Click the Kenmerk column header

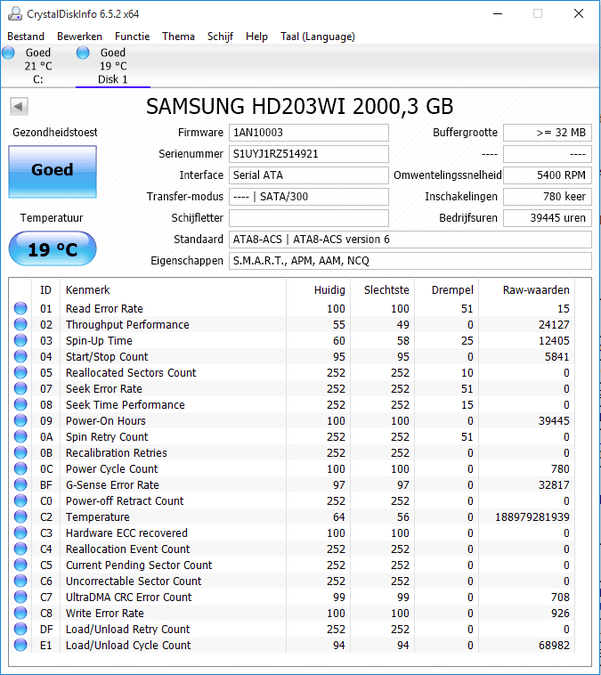[x=173, y=290]
